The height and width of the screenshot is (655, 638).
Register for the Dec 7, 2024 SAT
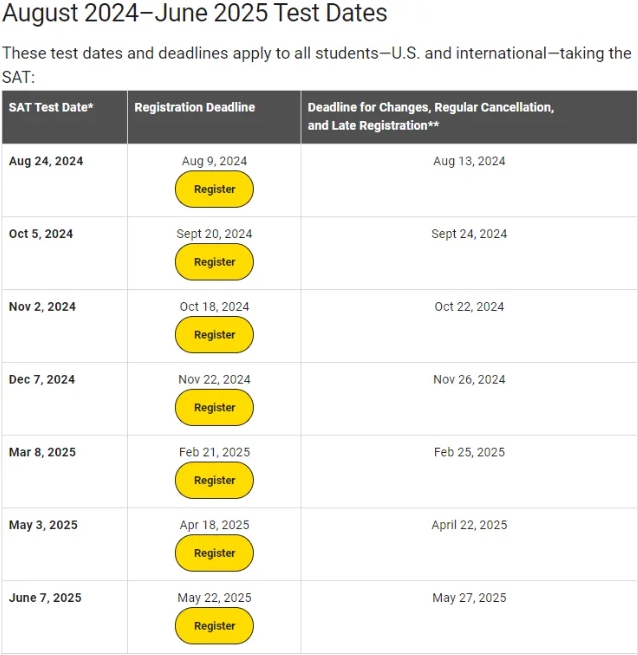pyautogui.click(x=214, y=408)
